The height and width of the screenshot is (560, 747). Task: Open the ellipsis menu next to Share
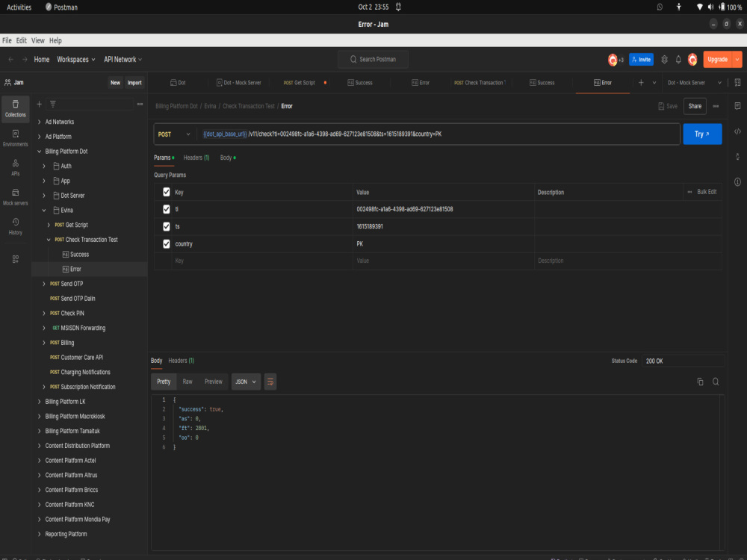(x=716, y=106)
